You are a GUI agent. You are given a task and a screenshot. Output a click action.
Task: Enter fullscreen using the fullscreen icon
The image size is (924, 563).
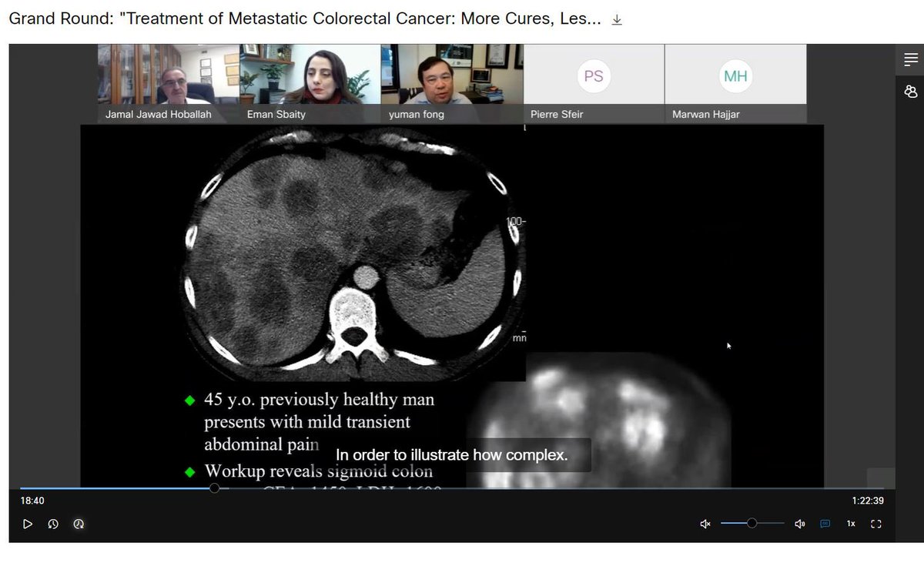click(x=875, y=523)
